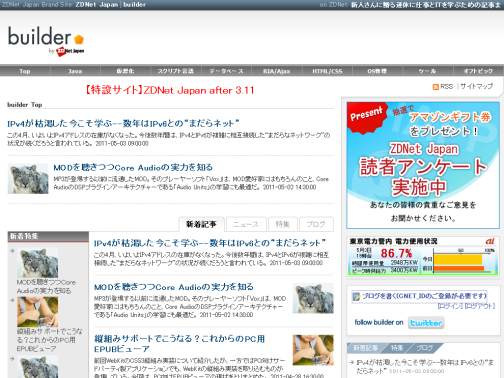This screenshot has height=378, width=504.
Task: Click the blog pencil icon
Action: (x=356, y=296)
